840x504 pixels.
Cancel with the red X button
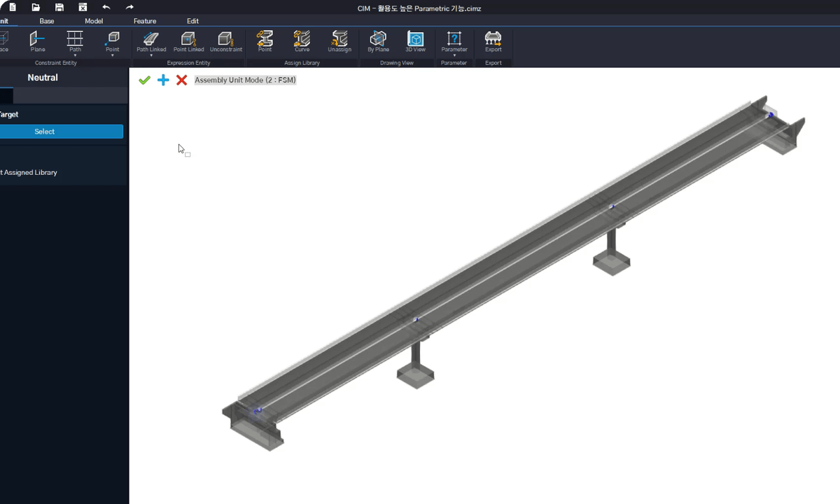181,80
